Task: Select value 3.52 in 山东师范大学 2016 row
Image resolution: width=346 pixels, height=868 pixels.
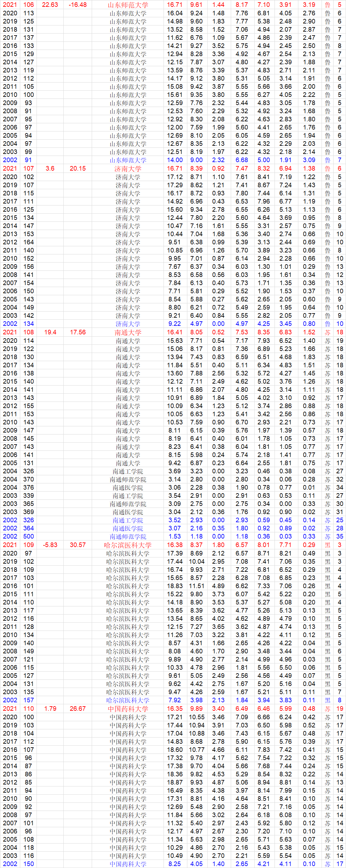Action: click(218, 45)
